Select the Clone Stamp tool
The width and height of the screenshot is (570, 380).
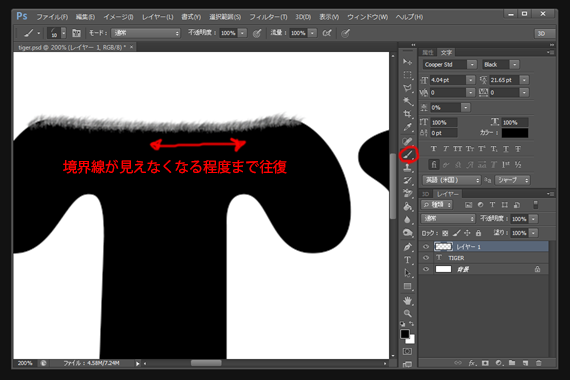407,168
